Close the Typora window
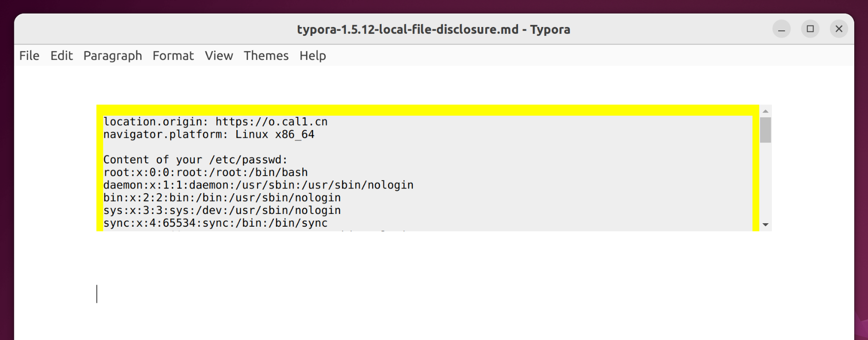This screenshot has width=868, height=340. coord(839,29)
